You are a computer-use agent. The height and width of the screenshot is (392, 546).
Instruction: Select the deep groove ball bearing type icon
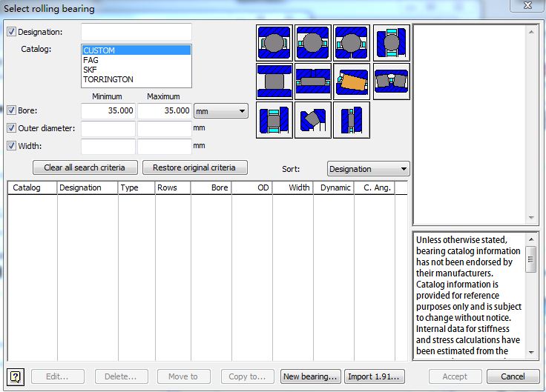pyautogui.click(x=274, y=43)
